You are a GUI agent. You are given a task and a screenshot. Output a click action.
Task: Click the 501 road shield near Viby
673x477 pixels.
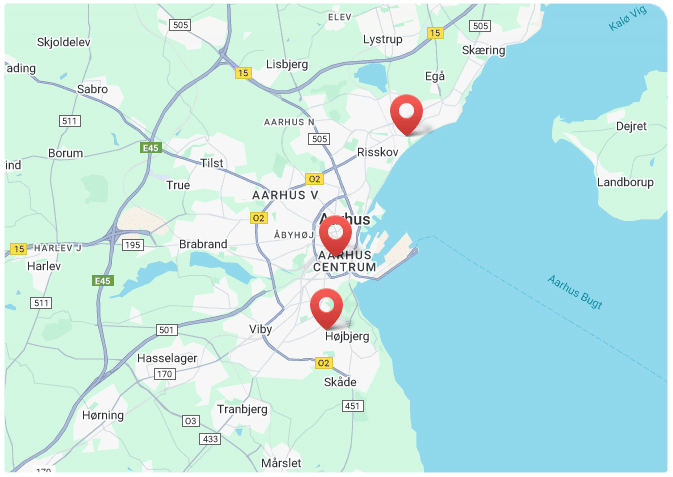(167, 330)
